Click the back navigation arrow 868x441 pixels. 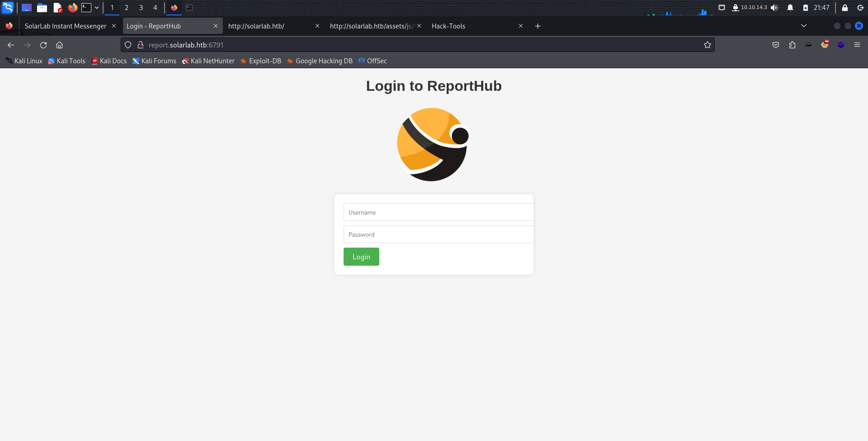(x=11, y=45)
